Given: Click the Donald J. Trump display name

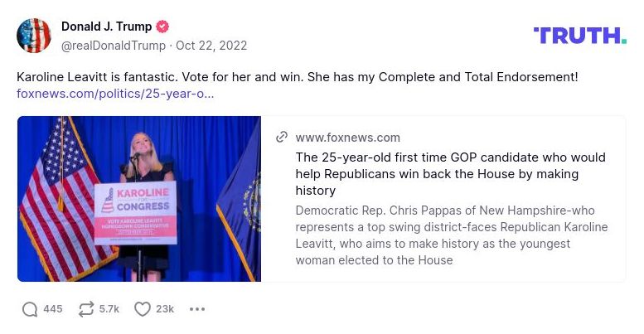Looking at the screenshot, I should (106, 27).
